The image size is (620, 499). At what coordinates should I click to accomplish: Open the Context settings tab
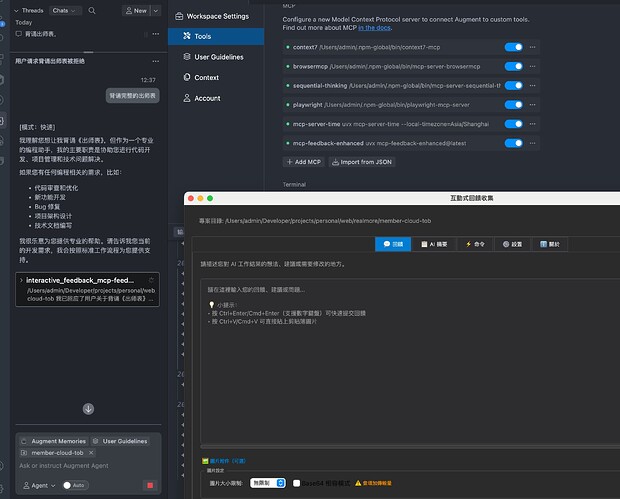pos(216,77)
